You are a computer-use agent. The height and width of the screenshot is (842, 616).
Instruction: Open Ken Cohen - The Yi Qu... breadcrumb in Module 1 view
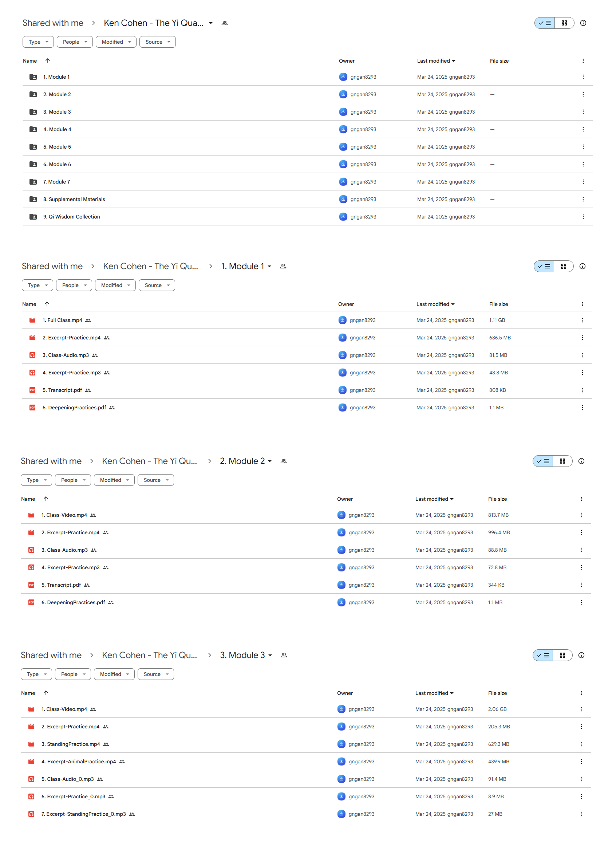151,266
